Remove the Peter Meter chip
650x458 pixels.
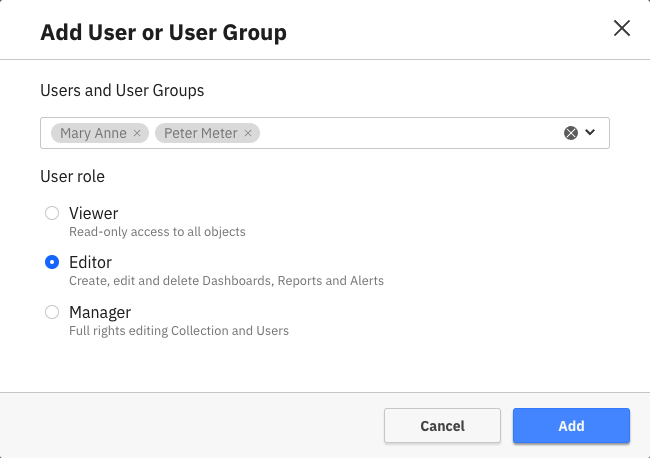click(248, 133)
